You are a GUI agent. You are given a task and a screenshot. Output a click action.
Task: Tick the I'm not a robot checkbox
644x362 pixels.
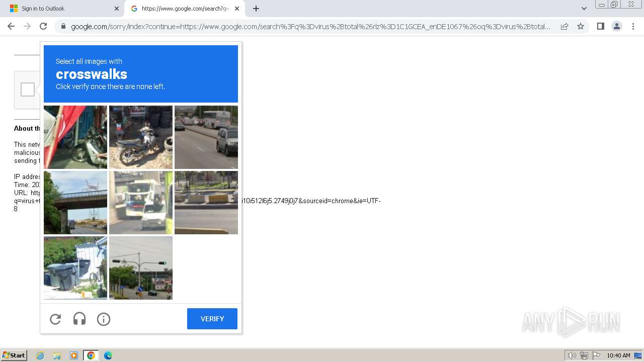click(x=28, y=89)
